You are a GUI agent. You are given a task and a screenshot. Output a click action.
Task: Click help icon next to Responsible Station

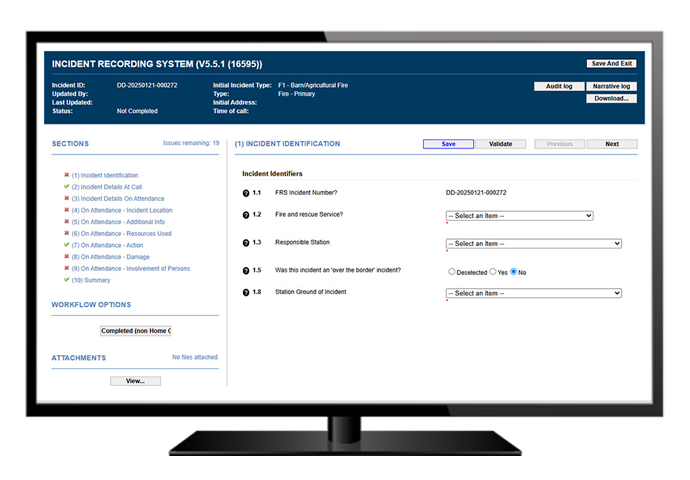pos(246,243)
